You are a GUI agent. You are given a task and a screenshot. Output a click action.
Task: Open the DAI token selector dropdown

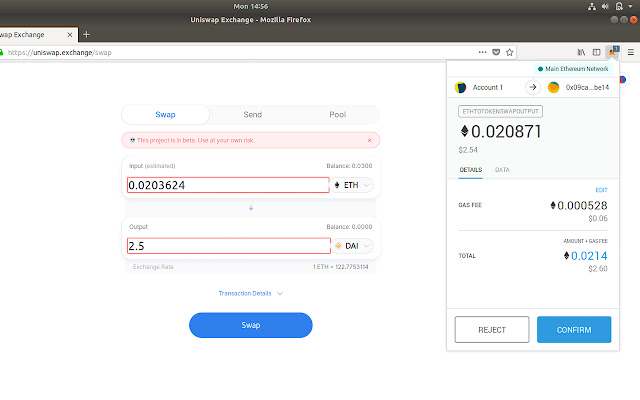(x=352, y=246)
